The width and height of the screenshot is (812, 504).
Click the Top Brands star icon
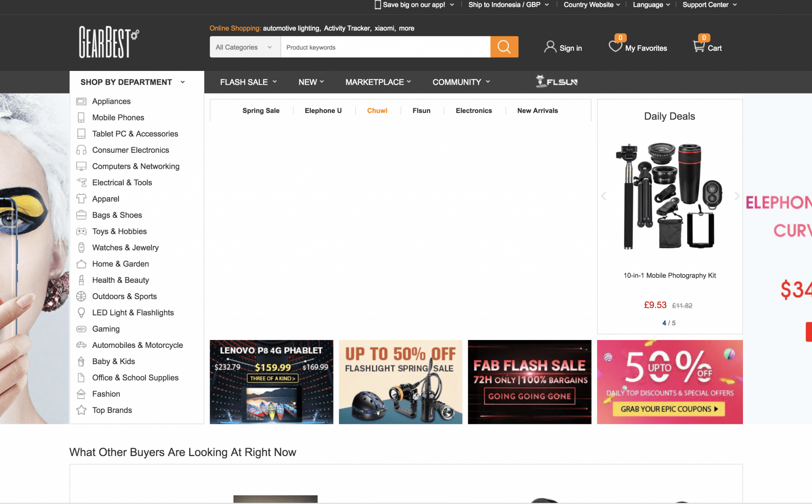pyautogui.click(x=81, y=410)
